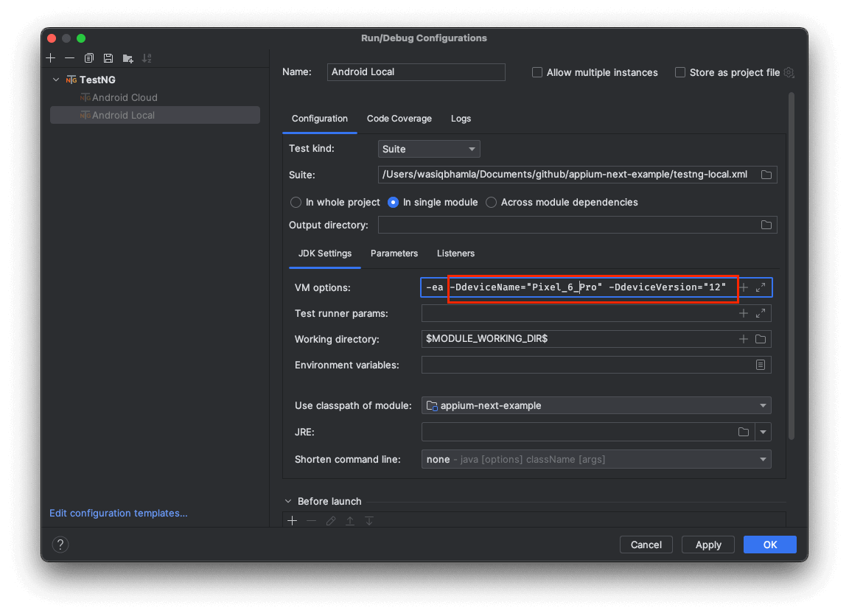Create a new configuration folder

(x=127, y=57)
